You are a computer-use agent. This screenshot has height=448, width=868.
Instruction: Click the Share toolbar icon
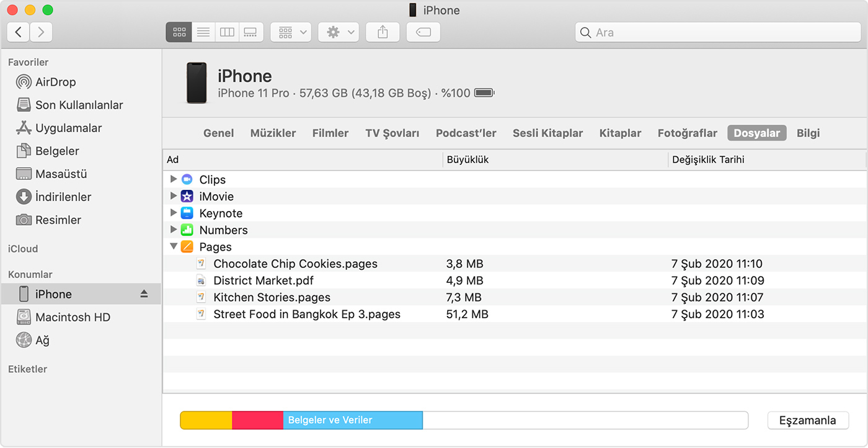coord(383,32)
